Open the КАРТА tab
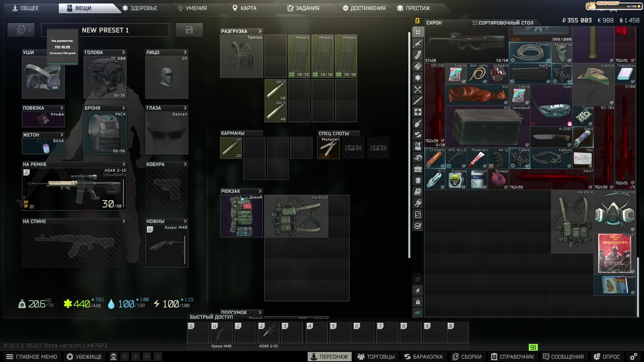This screenshot has height=362, width=644. point(244,8)
